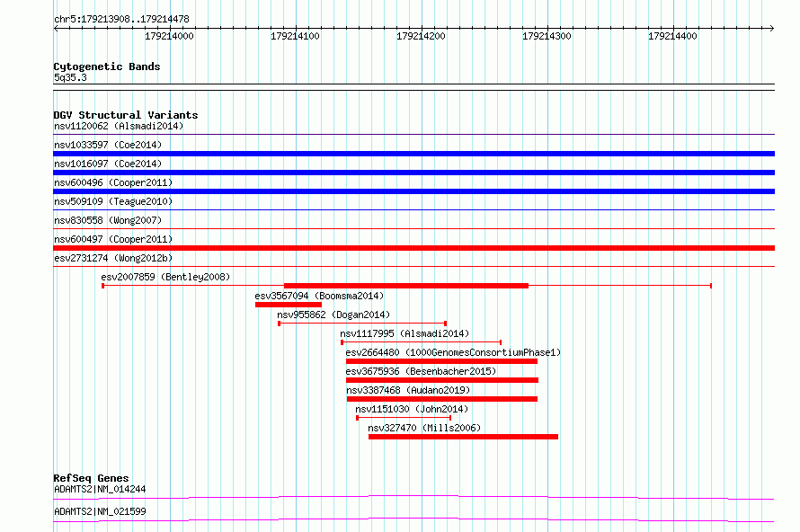Open variant nsv1033597 (Coe2014) label
This screenshot has height=532, width=800.
(x=108, y=145)
